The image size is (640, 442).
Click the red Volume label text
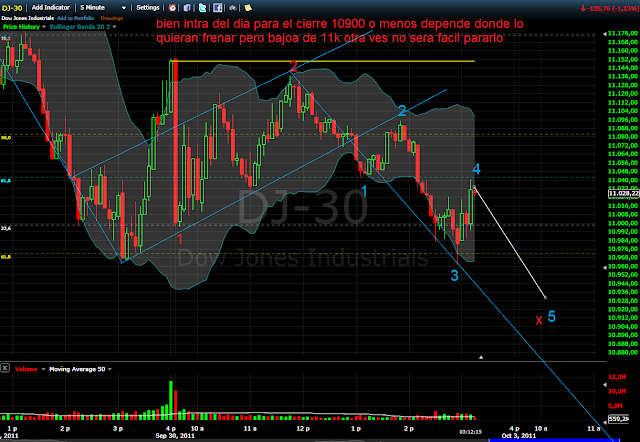tap(26, 369)
